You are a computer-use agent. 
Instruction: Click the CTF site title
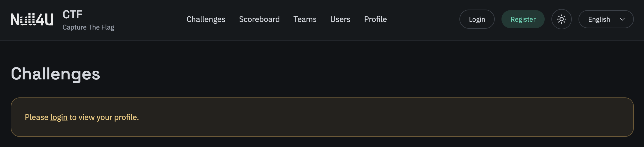pos(73,14)
